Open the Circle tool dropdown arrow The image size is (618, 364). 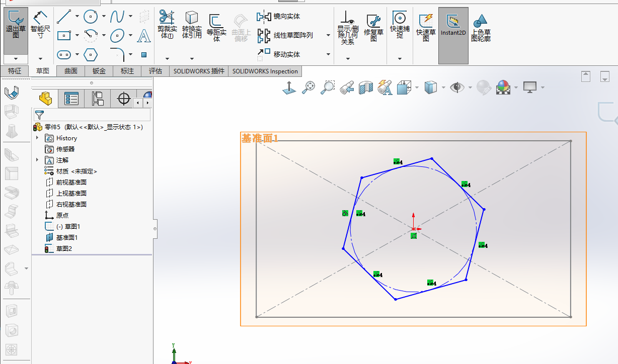coord(104,17)
